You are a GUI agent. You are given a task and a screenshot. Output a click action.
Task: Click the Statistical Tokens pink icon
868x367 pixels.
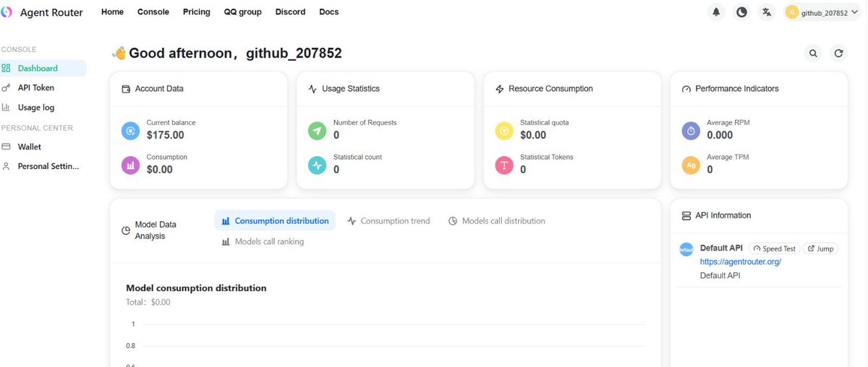pos(504,165)
